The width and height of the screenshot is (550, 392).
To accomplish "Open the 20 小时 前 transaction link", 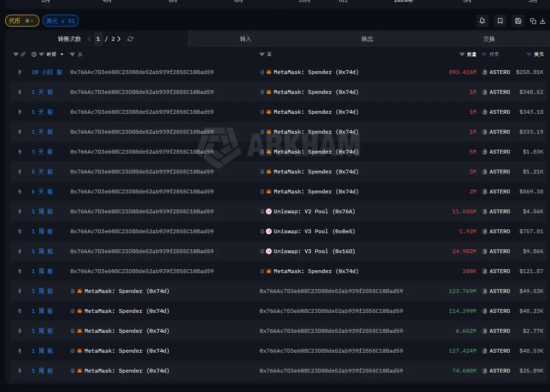I will tap(46, 72).
